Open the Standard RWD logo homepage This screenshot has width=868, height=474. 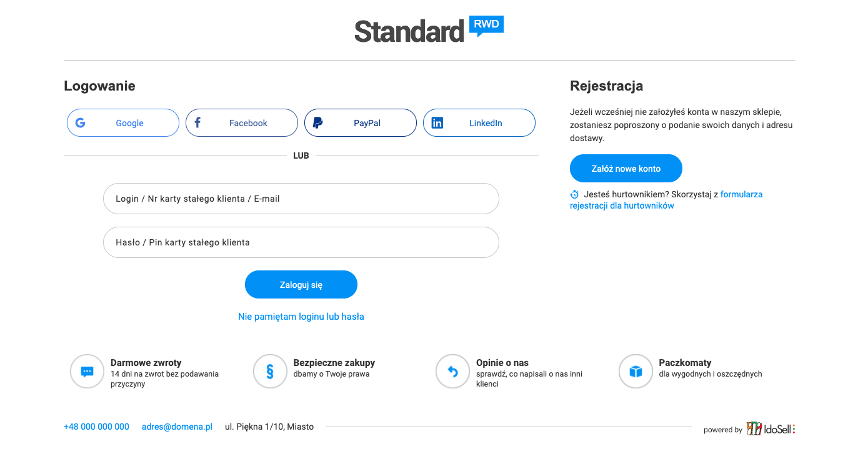click(429, 30)
